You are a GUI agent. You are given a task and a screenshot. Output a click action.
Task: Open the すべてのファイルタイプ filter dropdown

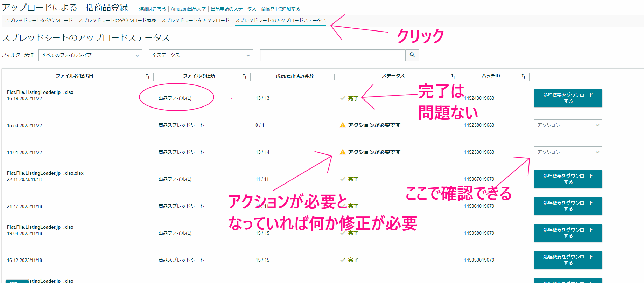coord(90,55)
